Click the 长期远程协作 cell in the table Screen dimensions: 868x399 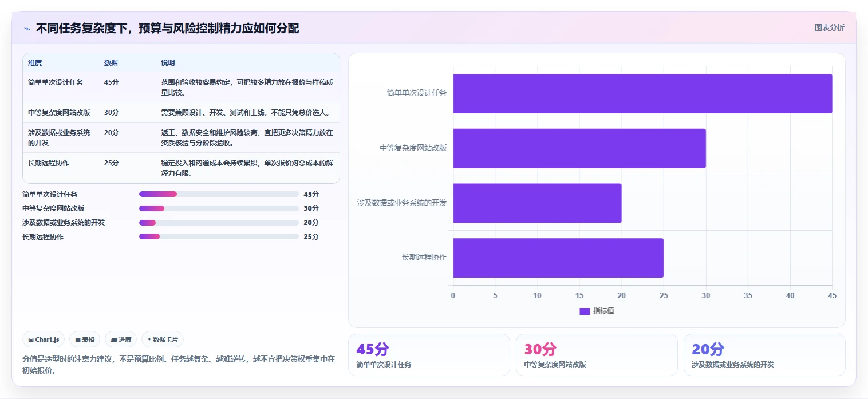(49, 163)
